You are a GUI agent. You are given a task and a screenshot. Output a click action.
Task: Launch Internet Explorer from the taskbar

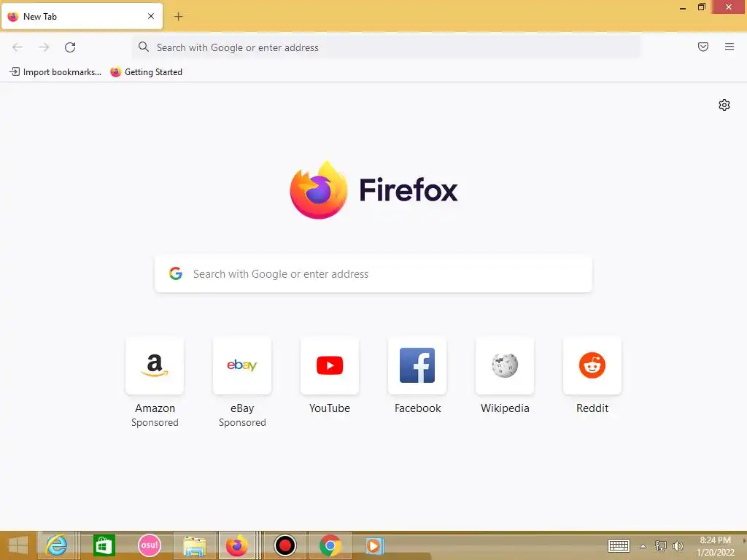(x=57, y=545)
